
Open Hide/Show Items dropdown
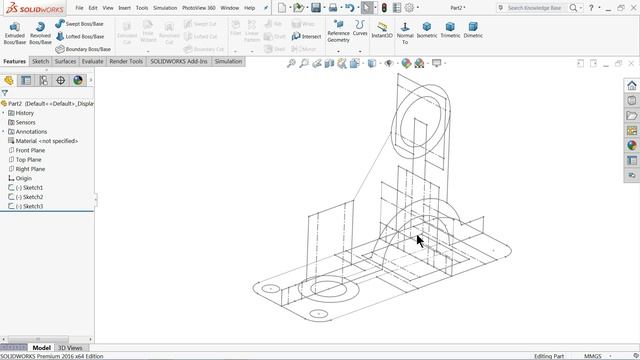click(x=389, y=63)
